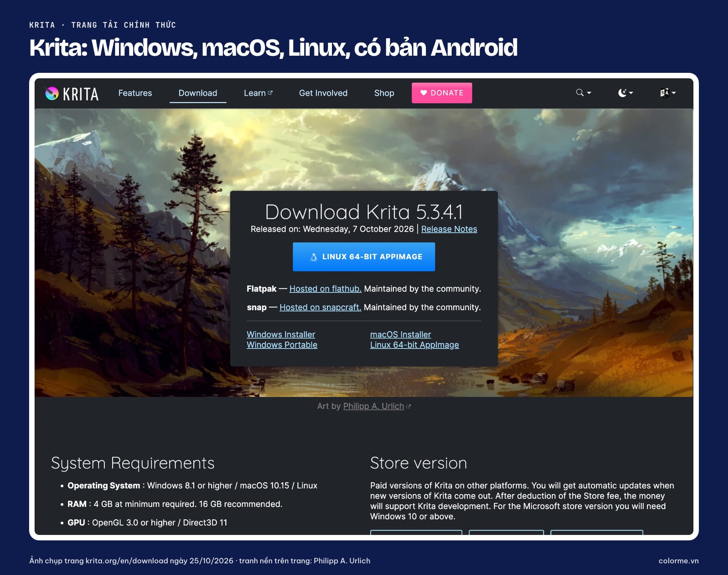Open Hosted on flathub link
The width and height of the screenshot is (728, 575).
[325, 289]
